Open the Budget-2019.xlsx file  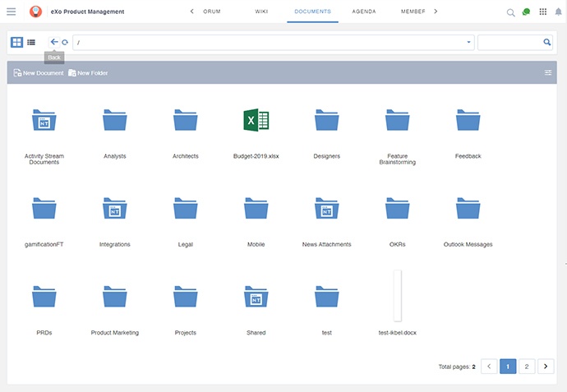click(256, 121)
